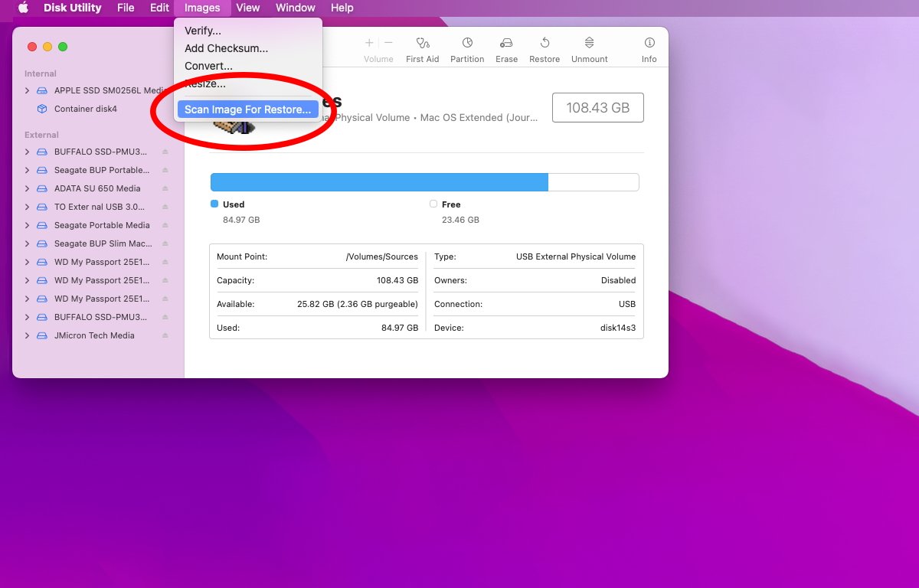Click the add volume plus button
Viewport: 919px width, 588px height.
pos(369,44)
